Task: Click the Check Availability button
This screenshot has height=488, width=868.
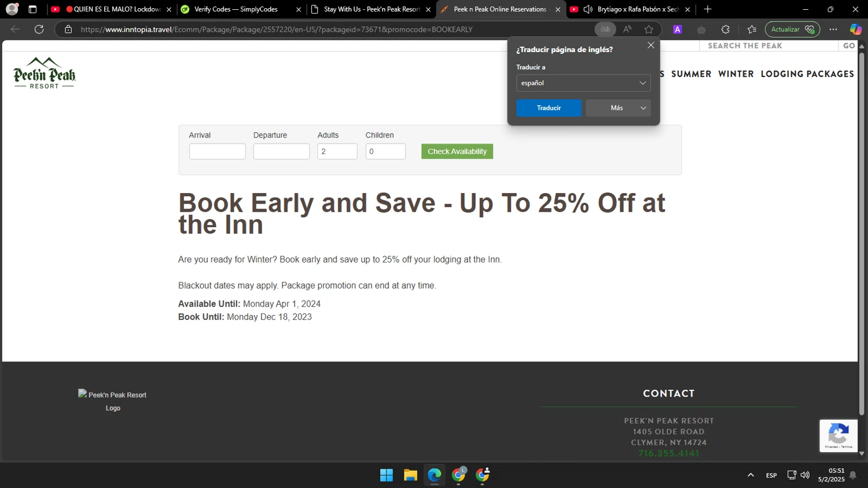Action: [x=457, y=151]
